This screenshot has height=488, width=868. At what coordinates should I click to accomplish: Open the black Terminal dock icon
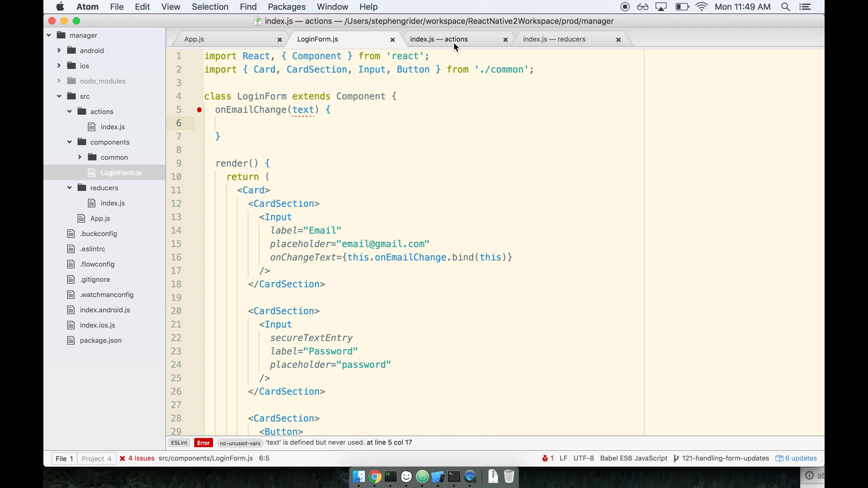pyautogui.click(x=454, y=476)
